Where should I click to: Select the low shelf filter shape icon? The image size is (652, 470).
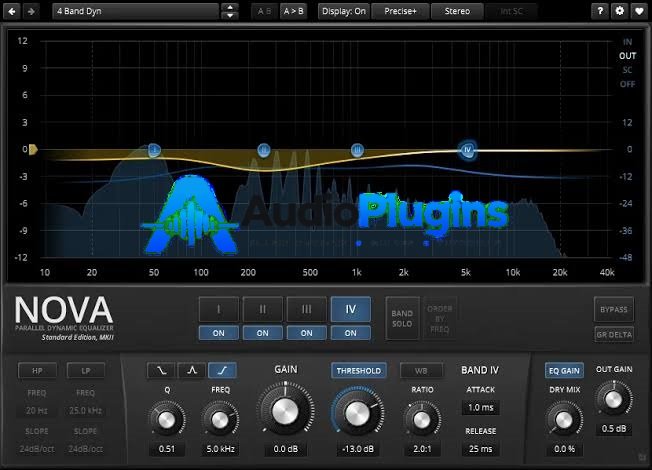coord(161,370)
